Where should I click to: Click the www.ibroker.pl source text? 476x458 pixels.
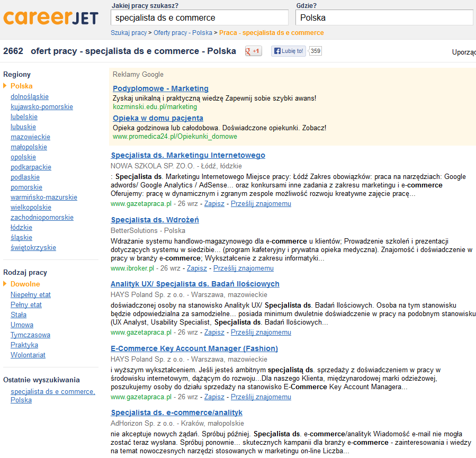point(132,268)
